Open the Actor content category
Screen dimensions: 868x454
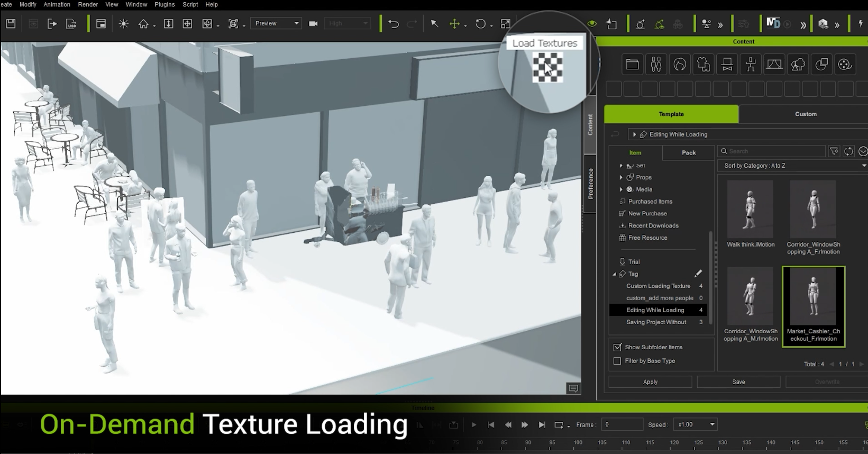click(x=656, y=65)
